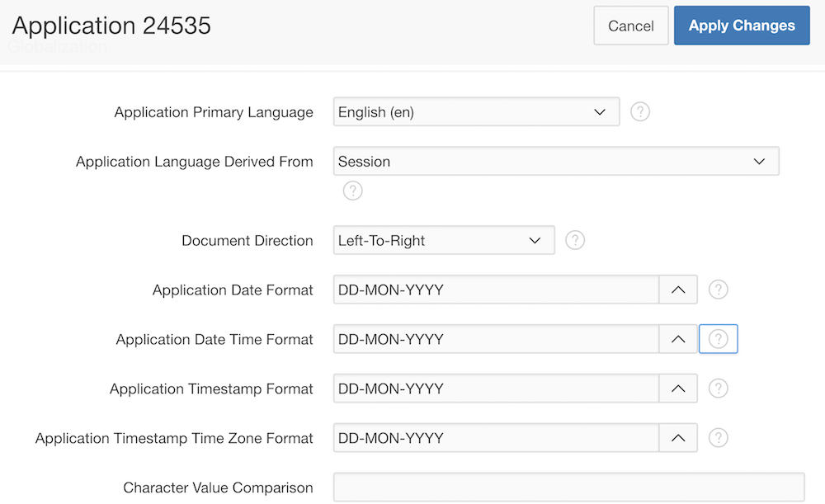Open help for Timestamp Time Zone Format
This screenshot has width=825, height=504.
point(718,438)
